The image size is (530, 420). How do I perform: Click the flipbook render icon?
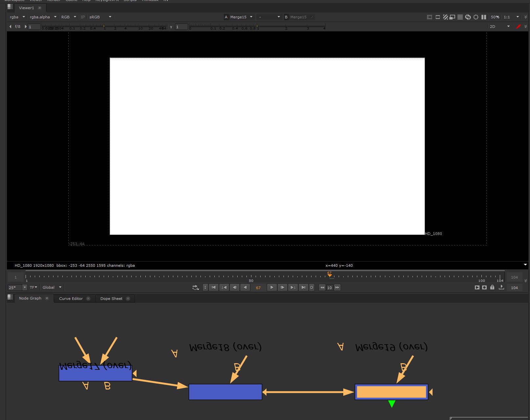477,288
